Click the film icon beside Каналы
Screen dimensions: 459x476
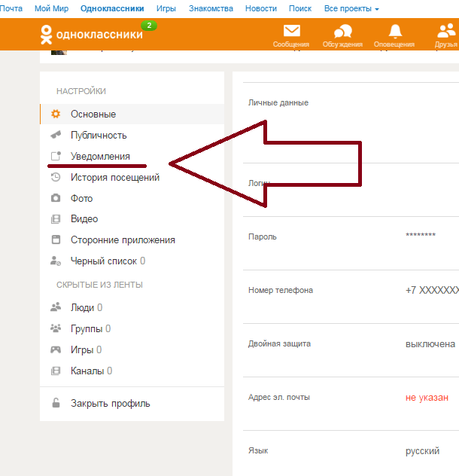click(x=56, y=371)
